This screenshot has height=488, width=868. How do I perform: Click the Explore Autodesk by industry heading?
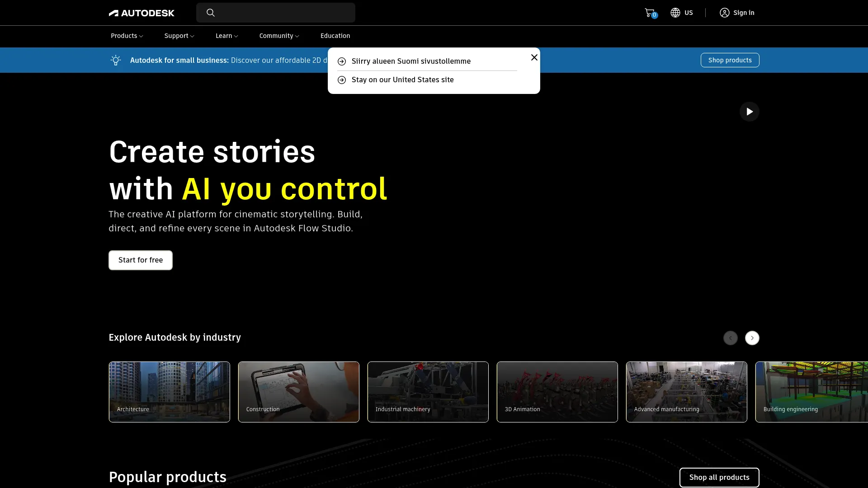point(175,338)
